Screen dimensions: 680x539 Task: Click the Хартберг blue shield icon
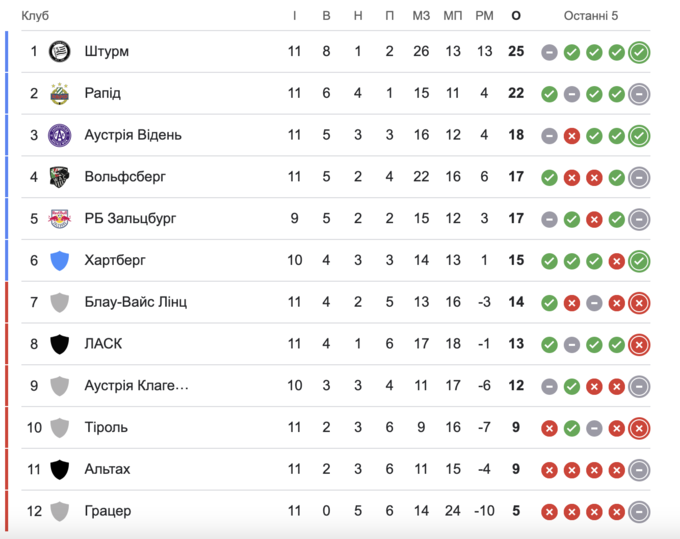pyautogui.click(x=60, y=261)
